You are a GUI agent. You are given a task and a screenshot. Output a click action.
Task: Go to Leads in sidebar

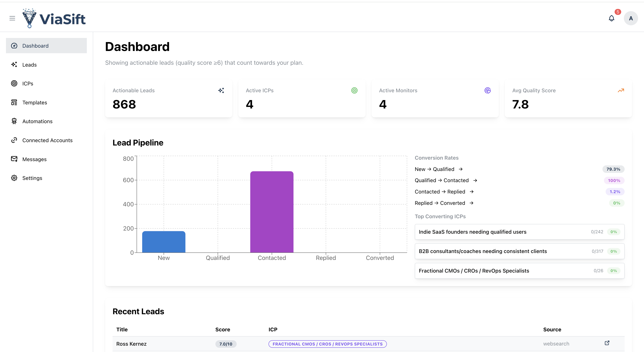coord(29,65)
